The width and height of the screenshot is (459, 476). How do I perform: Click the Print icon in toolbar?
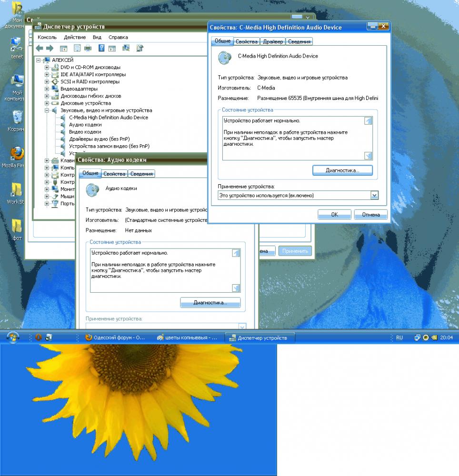coord(88,48)
